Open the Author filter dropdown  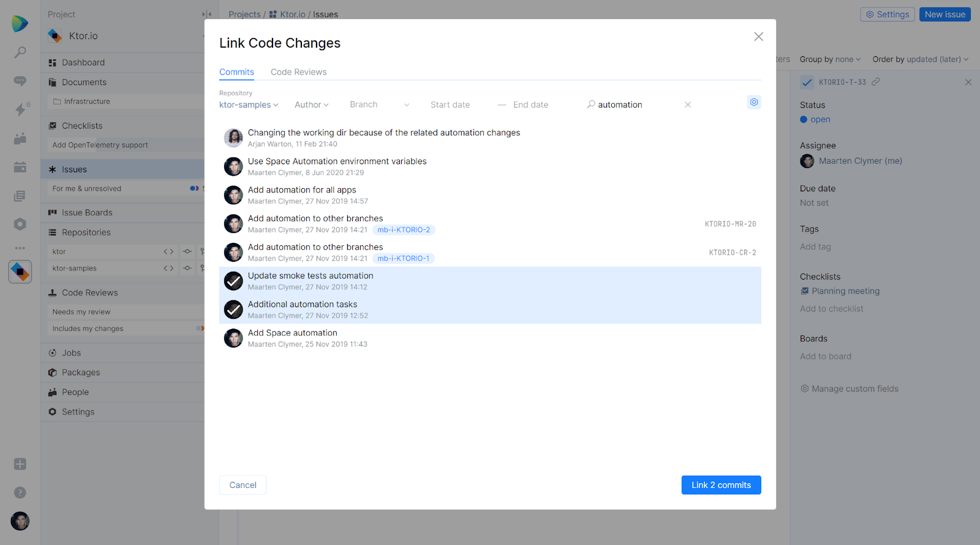pyautogui.click(x=312, y=105)
